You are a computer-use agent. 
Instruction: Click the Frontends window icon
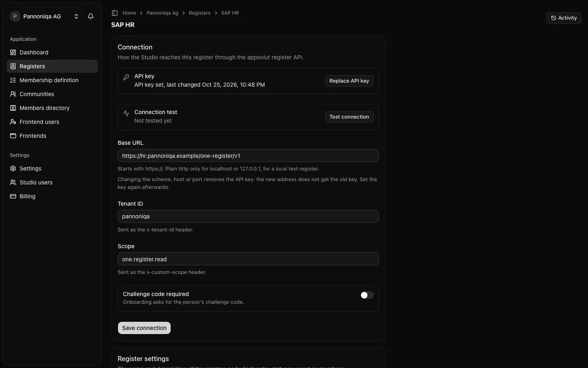pos(13,136)
